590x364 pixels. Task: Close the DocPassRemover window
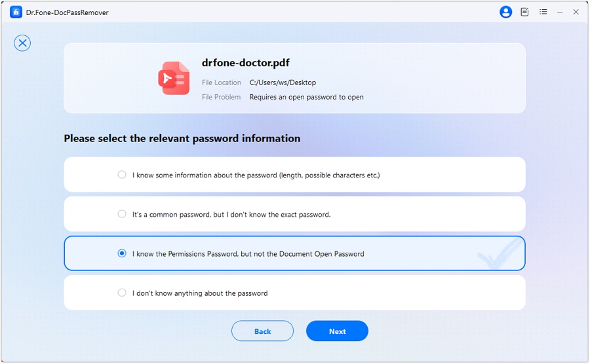576,12
